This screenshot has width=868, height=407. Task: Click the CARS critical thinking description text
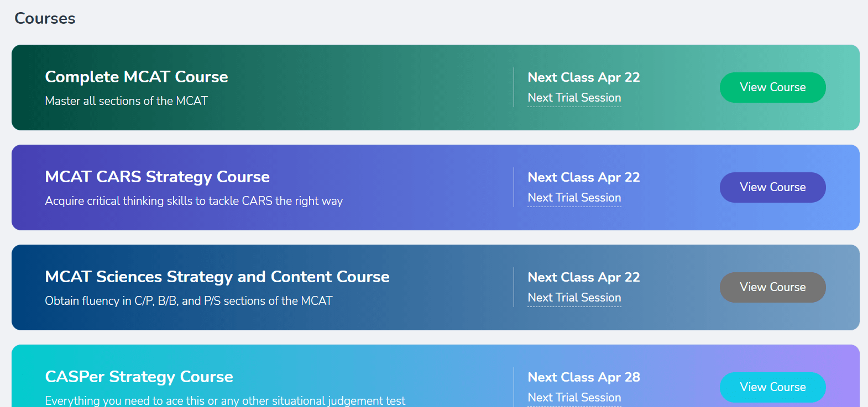click(x=194, y=201)
